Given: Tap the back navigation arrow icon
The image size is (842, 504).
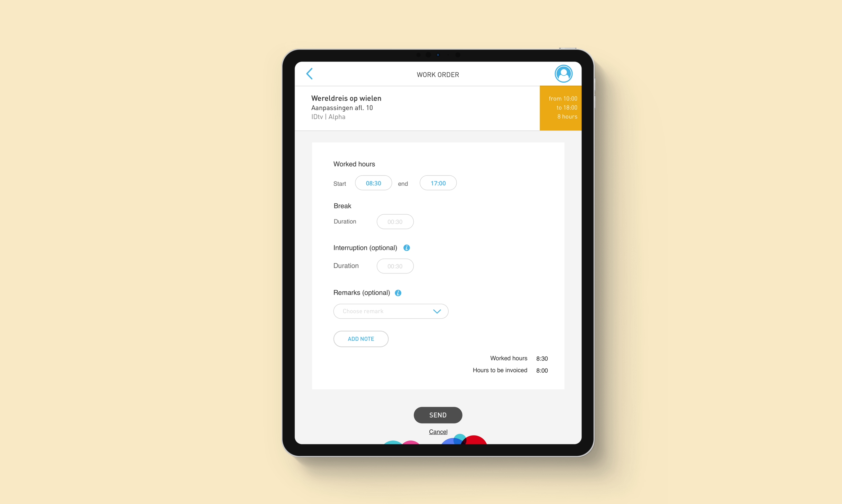Looking at the screenshot, I should [310, 73].
